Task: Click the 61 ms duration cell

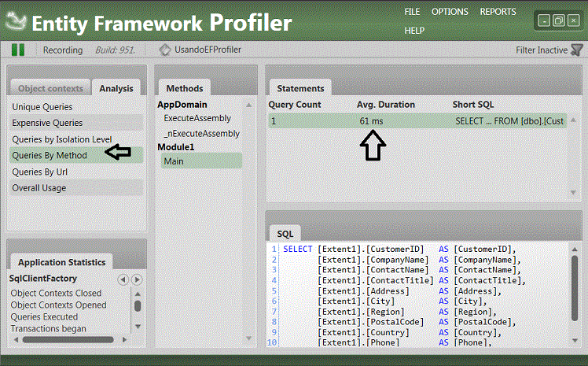Action: (x=371, y=121)
